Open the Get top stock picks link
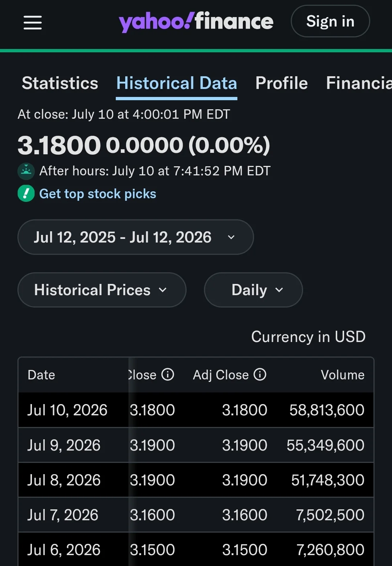Viewport: 392px width, 566px height. point(98,194)
